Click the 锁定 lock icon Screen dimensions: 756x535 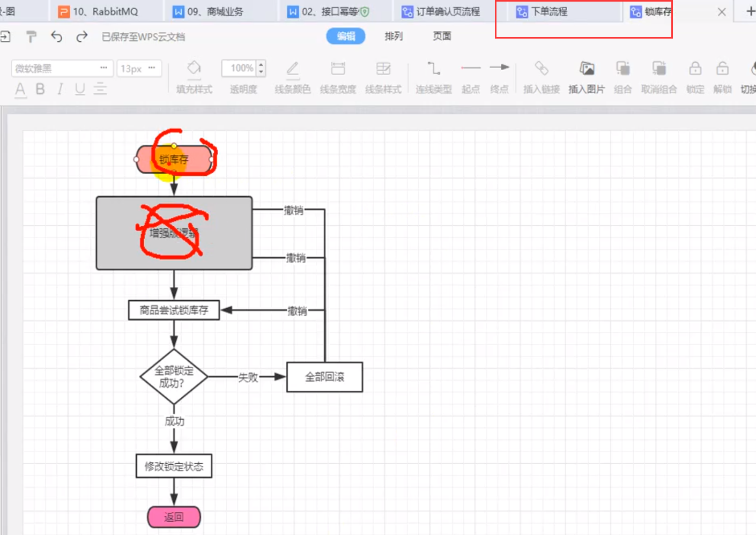coord(695,69)
